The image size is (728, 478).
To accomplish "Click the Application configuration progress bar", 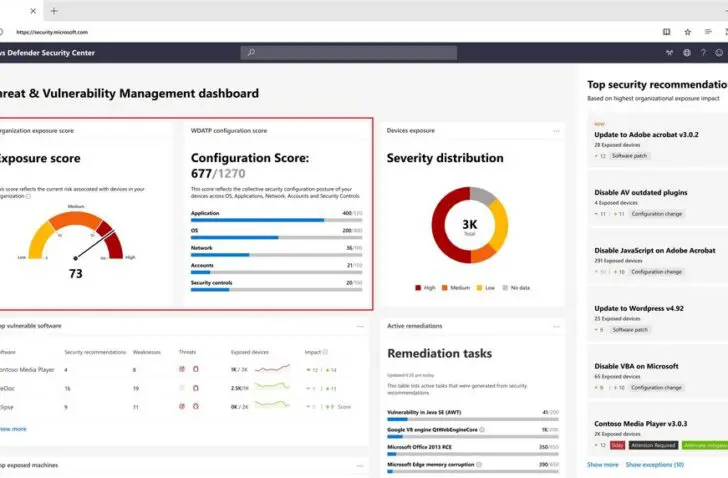I will click(x=276, y=220).
